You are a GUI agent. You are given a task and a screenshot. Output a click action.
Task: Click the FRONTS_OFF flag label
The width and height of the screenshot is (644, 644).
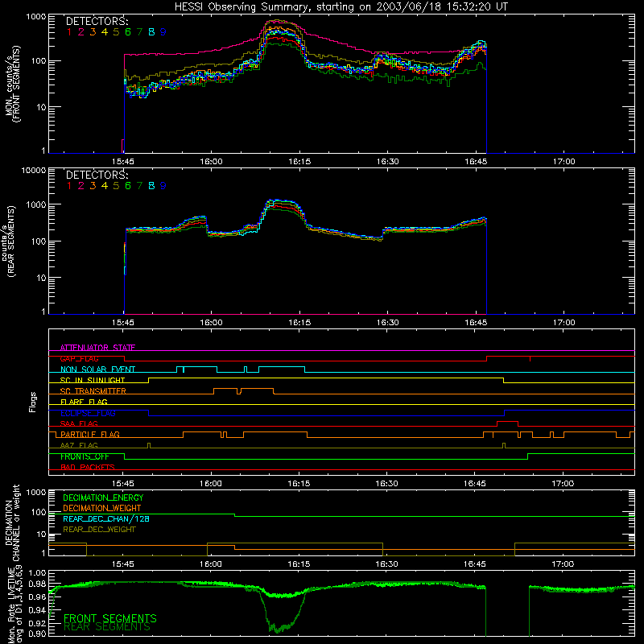coord(85,456)
